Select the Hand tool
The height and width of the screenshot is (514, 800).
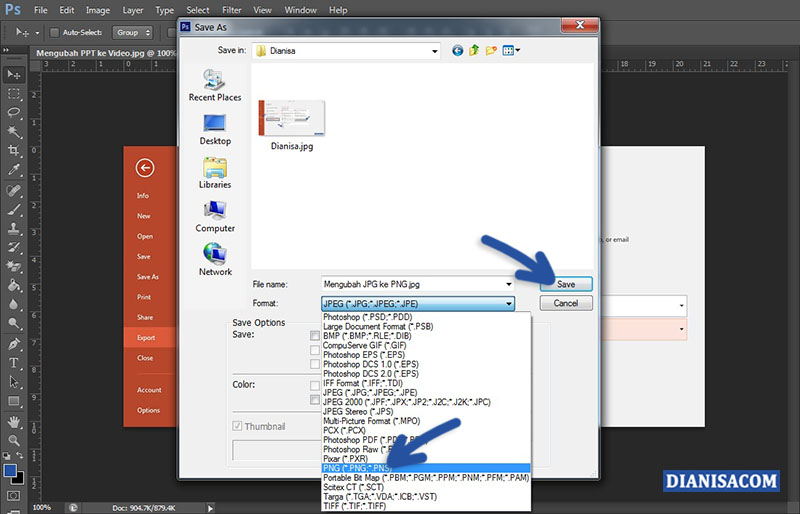[14, 422]
